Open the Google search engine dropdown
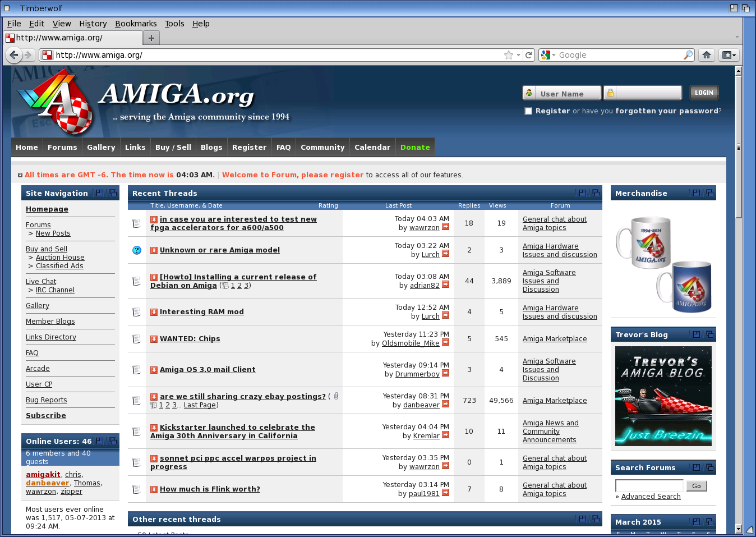This screenshot has width=756, height=537. [548, 55]
